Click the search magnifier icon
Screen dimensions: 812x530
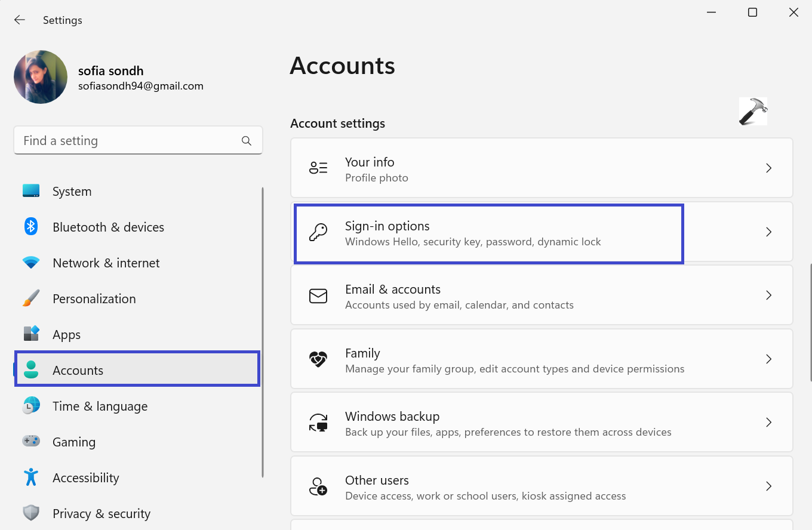click(246, 141)
